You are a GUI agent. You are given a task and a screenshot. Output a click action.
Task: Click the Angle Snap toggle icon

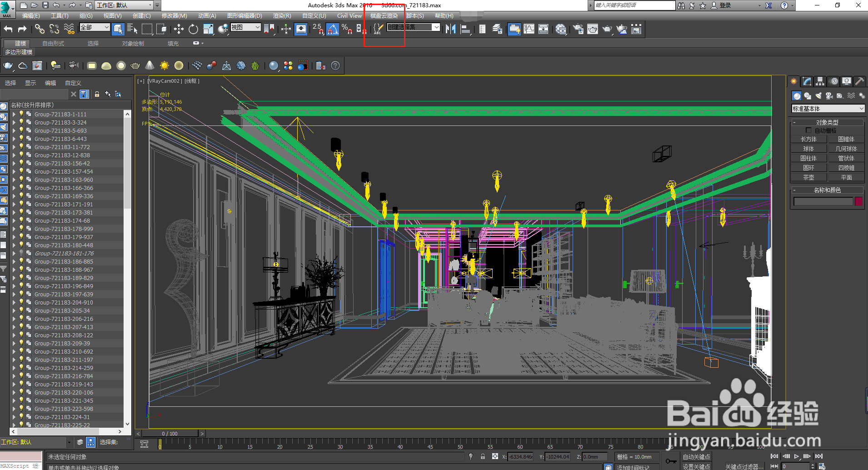pos(333,29)
